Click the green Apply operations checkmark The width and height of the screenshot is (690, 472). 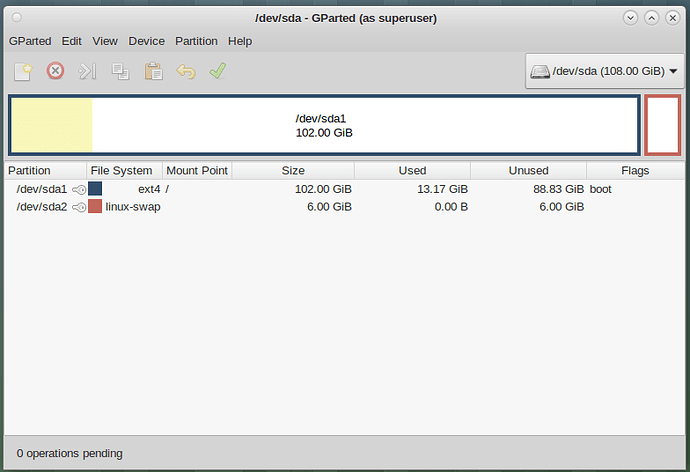218,70
